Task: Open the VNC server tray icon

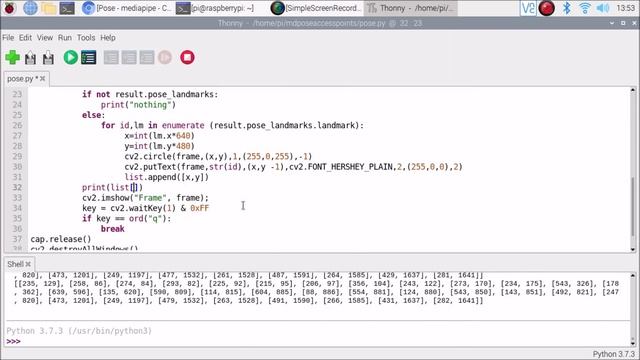Action: tap(528, 8)
